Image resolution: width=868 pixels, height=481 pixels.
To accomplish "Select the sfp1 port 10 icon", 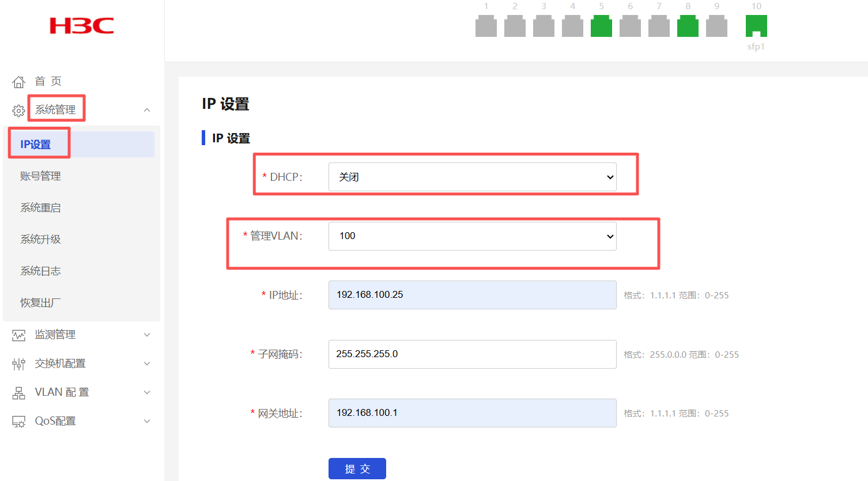I will tap(756, 26).
